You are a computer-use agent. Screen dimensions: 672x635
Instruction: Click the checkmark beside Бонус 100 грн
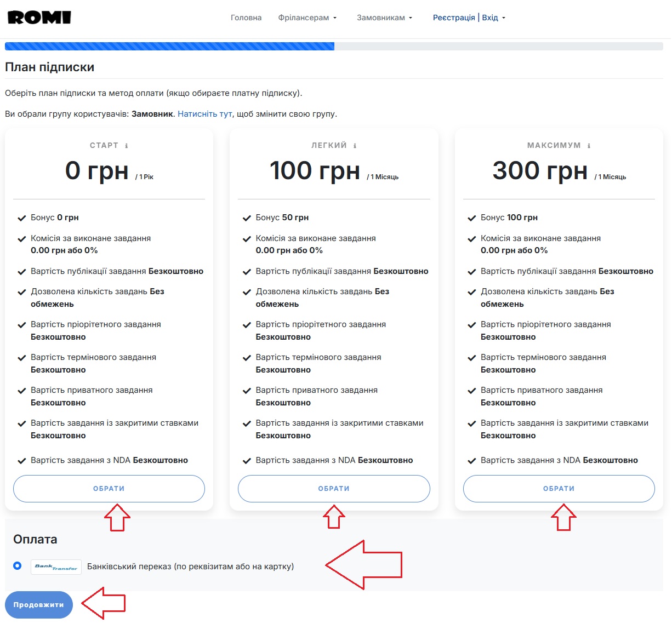471,218
